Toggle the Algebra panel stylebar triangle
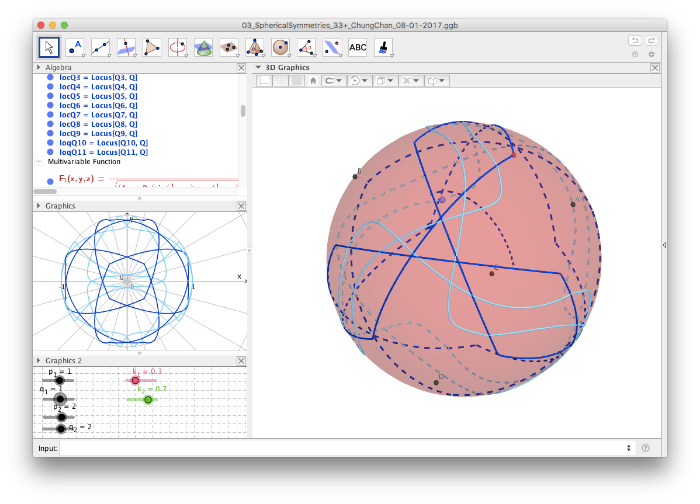Viewport: 700px width, 504px height. pos(38,67)
